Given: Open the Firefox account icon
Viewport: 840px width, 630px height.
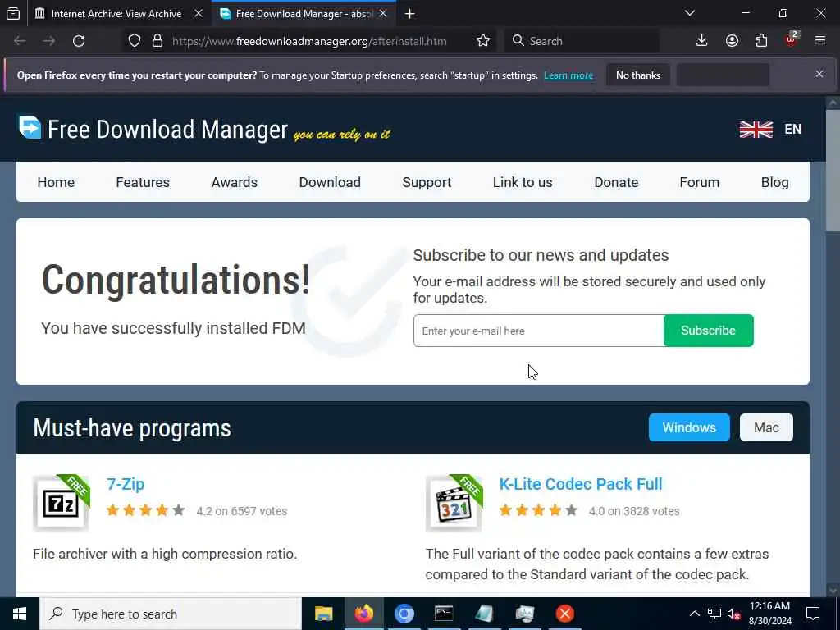Looking at the screenshot, I should (x=732, y=41).
